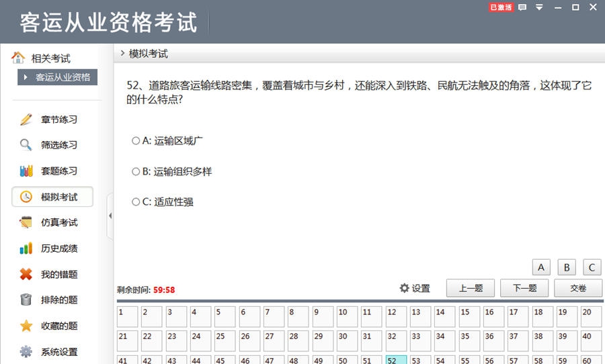
Task: Click the star icon for 收藏的题
Action: tap(26, 326)
